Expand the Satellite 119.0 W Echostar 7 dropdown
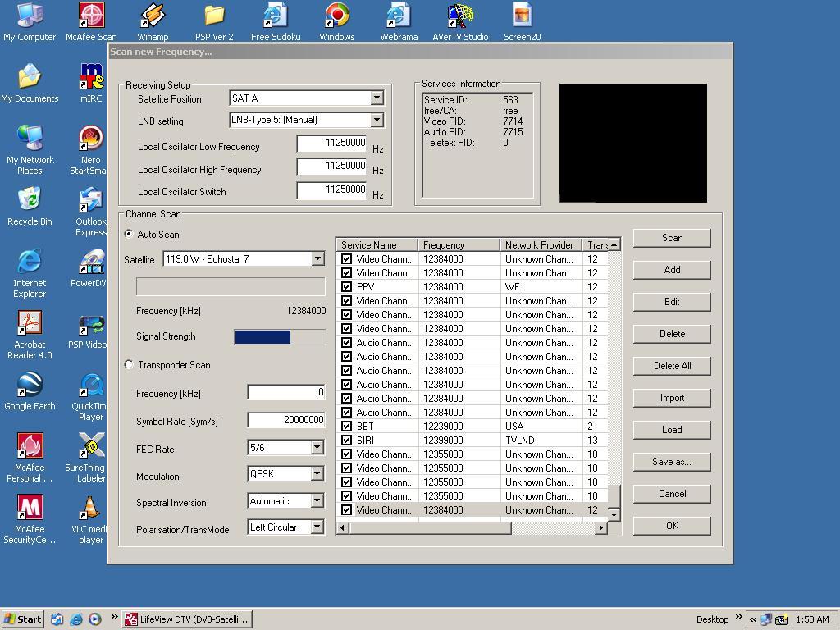This screenshot has height=630, width=840. pos(317,258)
